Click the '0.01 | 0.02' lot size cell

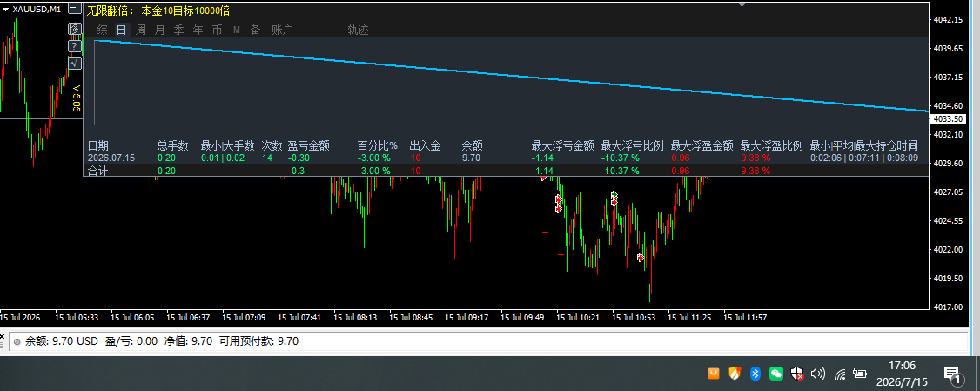pyautogui.click(x=223, y=158)
